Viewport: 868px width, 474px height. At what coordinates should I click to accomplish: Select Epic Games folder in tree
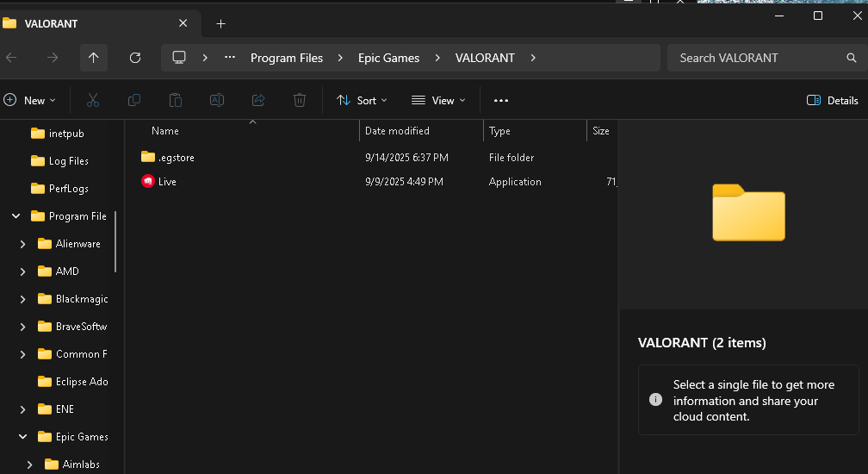pyautogui.click(x=82, y=437)
